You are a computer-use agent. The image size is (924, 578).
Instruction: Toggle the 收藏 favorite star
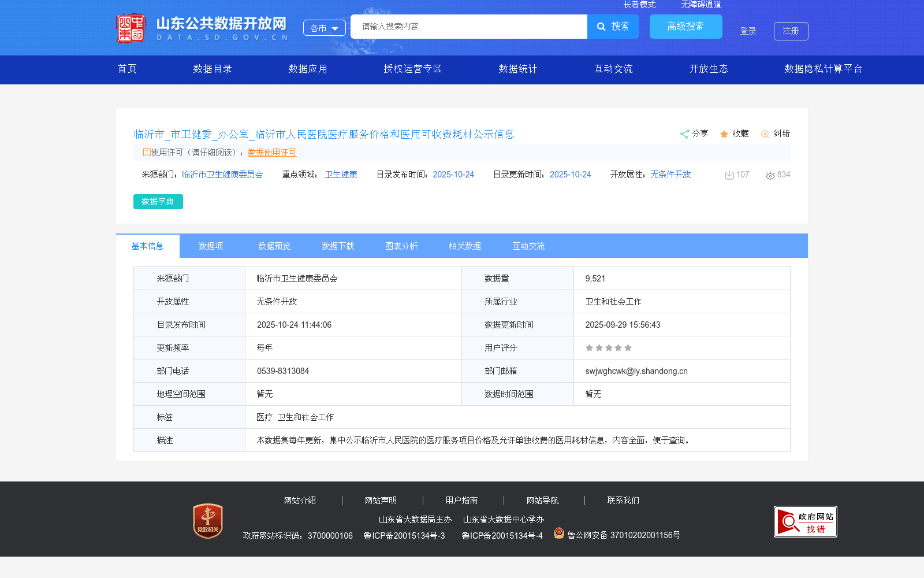(x=724, y=134)
